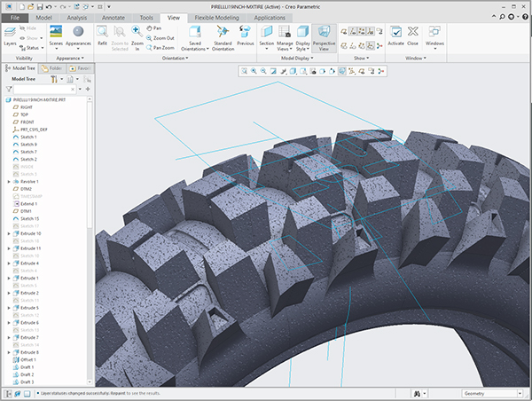Expand the Orientation group label
The width and height of the screenshot is (532, 401).
(175, 59)
